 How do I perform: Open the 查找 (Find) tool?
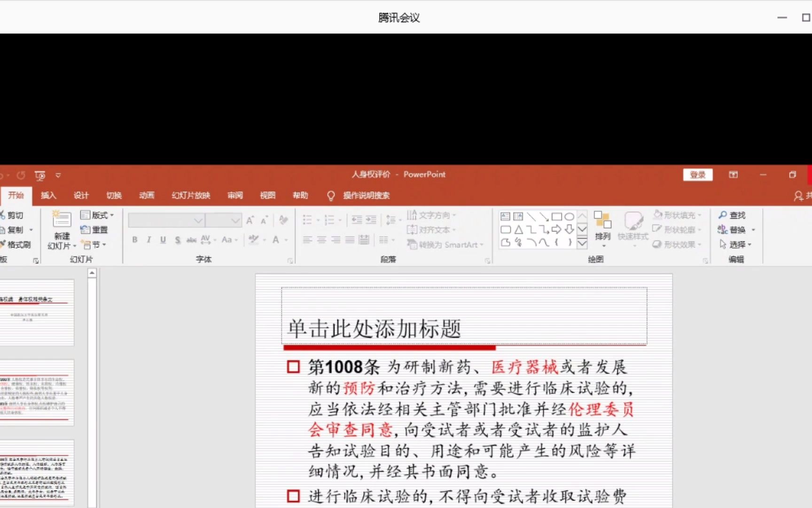point(734,214)
